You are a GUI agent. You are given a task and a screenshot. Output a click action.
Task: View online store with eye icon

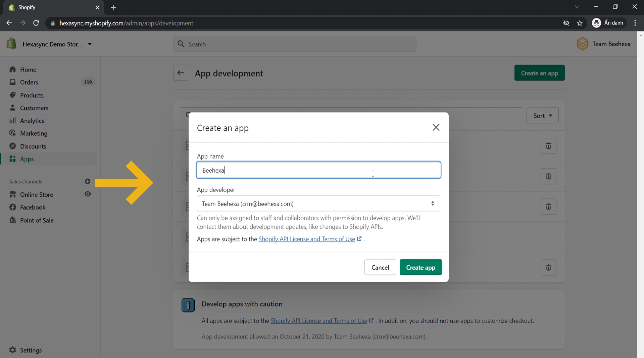click(88, 194)
